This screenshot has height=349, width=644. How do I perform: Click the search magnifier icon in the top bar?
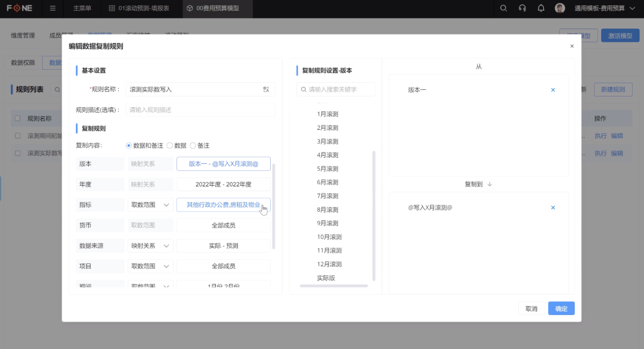coord(503,8)
